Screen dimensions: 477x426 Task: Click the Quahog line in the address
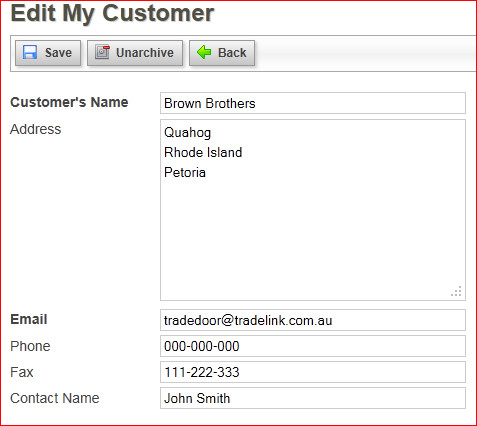tap(187, 133)
